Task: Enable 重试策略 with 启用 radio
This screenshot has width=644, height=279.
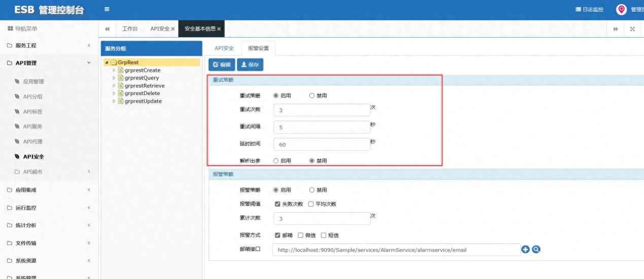Action: point(276,96)
